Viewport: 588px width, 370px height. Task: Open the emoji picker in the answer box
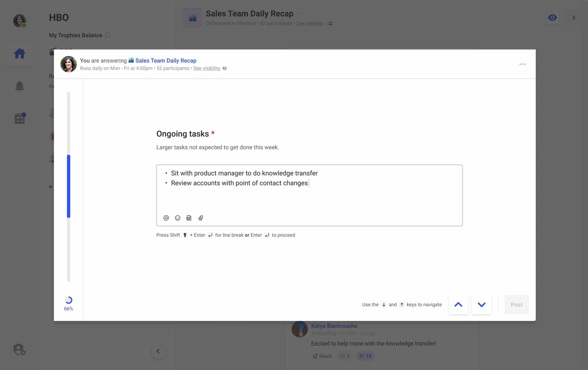[x=178, y=218]
